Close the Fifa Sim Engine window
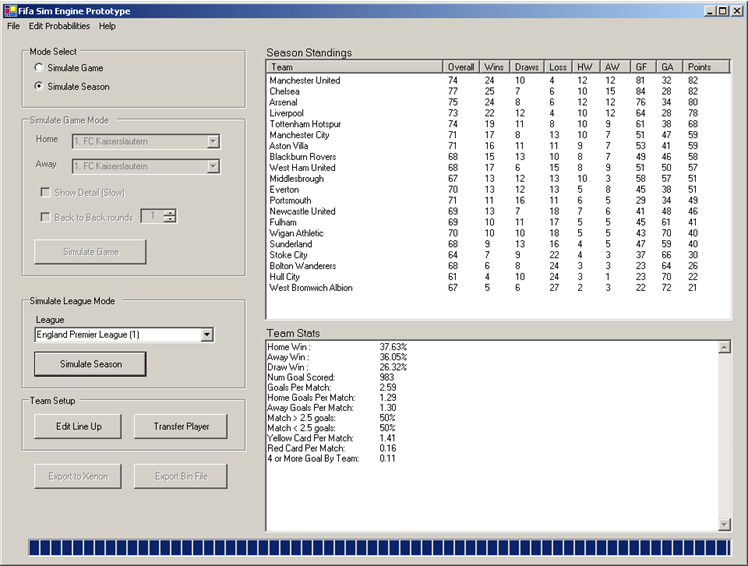Image resolution: width=748 pixels, height=566 pixels. coord(737,10)
